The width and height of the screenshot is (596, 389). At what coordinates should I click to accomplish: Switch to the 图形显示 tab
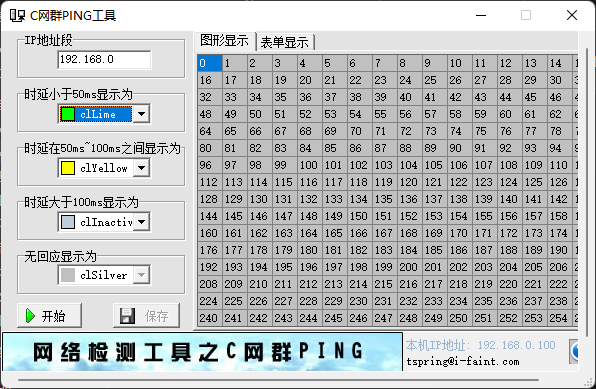(225, 41)
